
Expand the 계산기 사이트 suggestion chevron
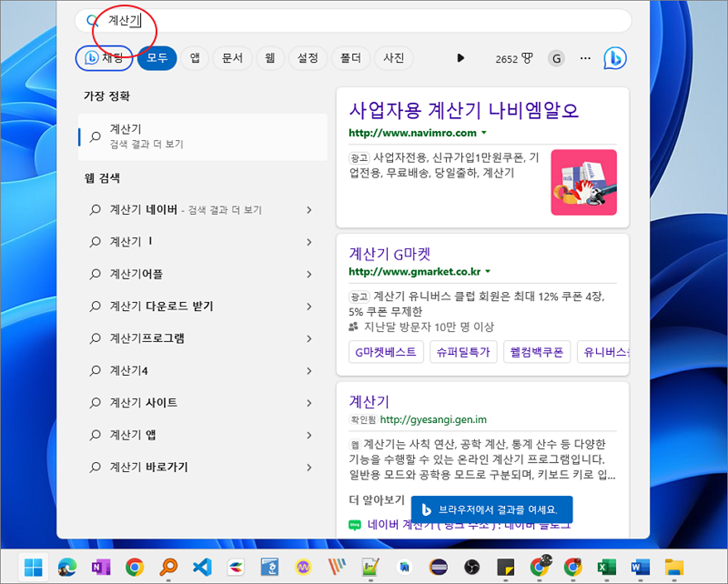click(309, 403)
